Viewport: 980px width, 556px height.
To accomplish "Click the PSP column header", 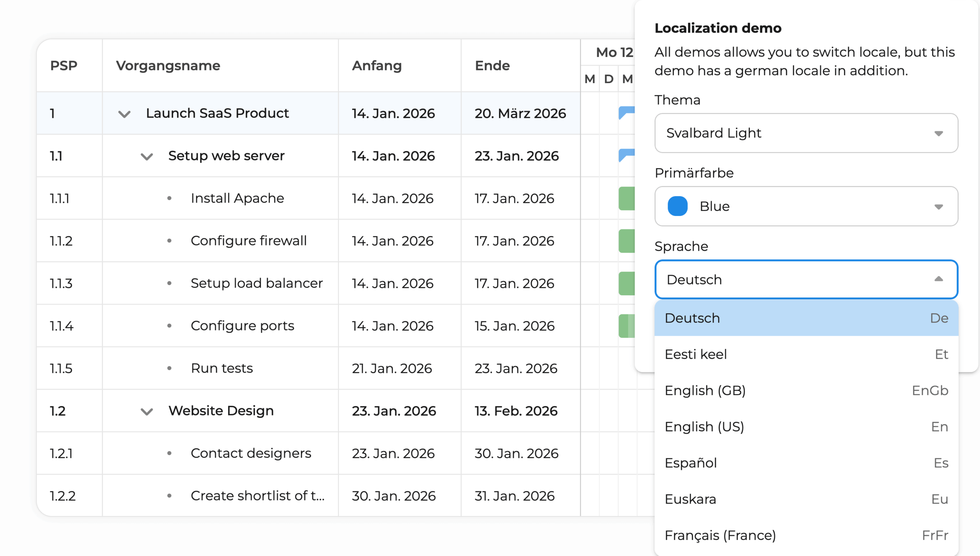I will pos(64,65).
